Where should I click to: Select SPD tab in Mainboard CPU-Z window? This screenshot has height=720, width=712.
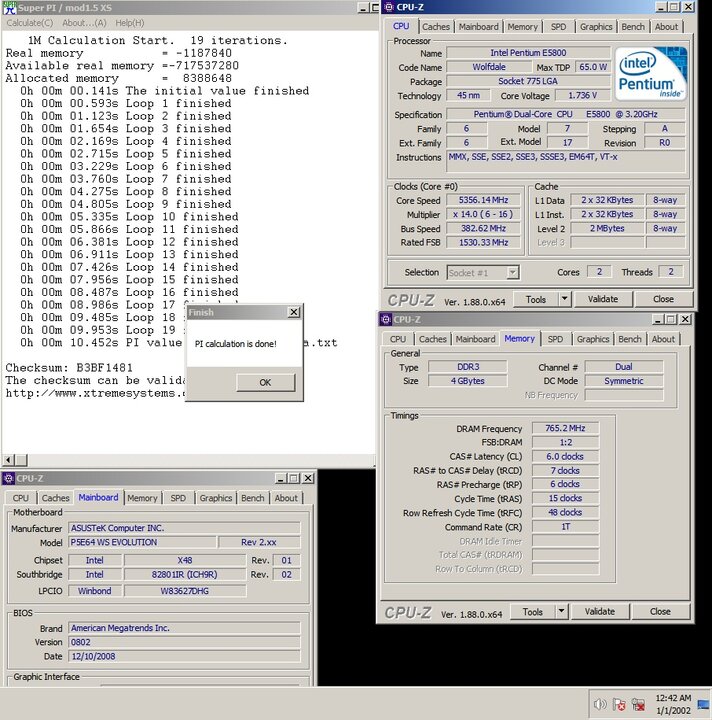(x=178, y=498)
